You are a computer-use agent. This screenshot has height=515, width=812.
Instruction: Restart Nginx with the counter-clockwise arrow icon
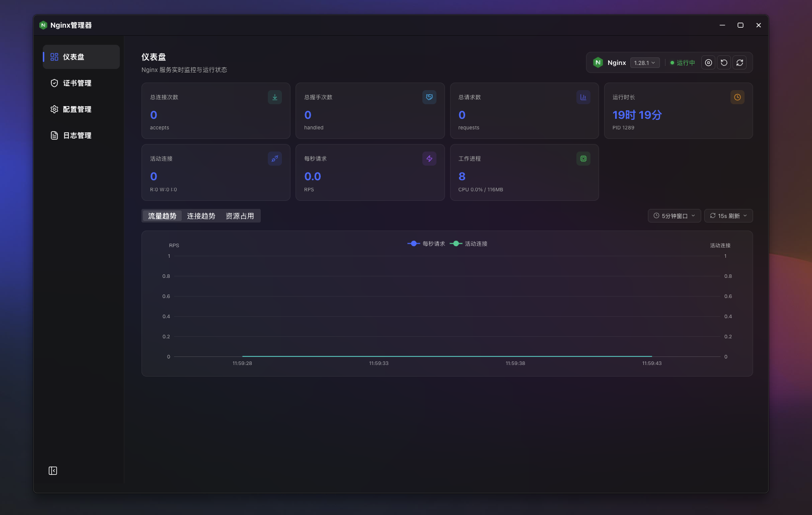[x=724, y=63]
